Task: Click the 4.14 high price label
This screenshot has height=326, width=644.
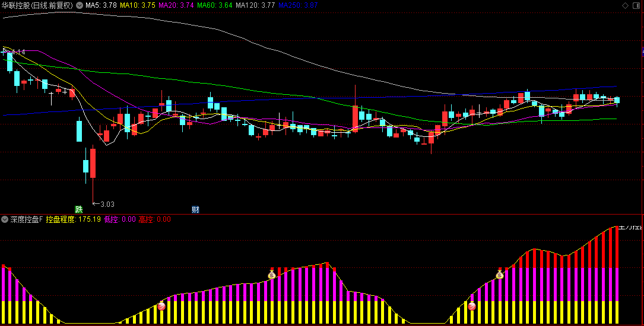Action: [x=18, y=52]
